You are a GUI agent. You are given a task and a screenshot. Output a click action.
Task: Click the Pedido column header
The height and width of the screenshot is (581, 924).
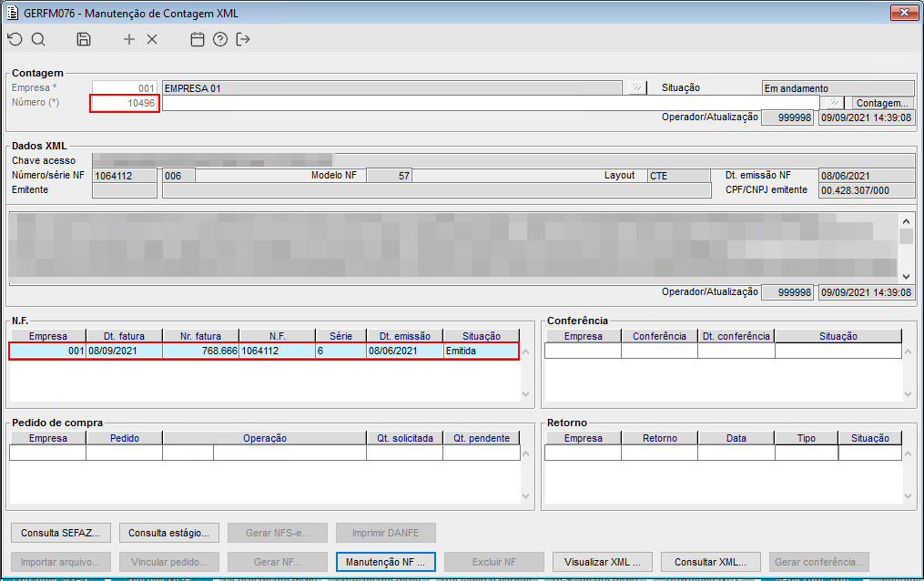(x=125, y=438)
